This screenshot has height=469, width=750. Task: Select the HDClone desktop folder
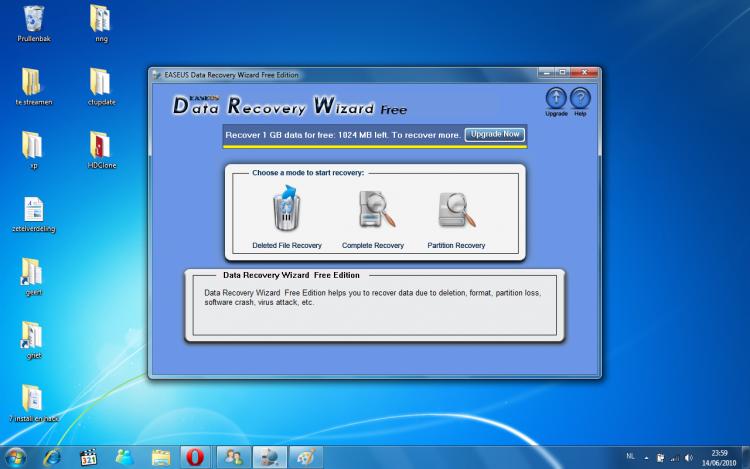click(100, 146)
